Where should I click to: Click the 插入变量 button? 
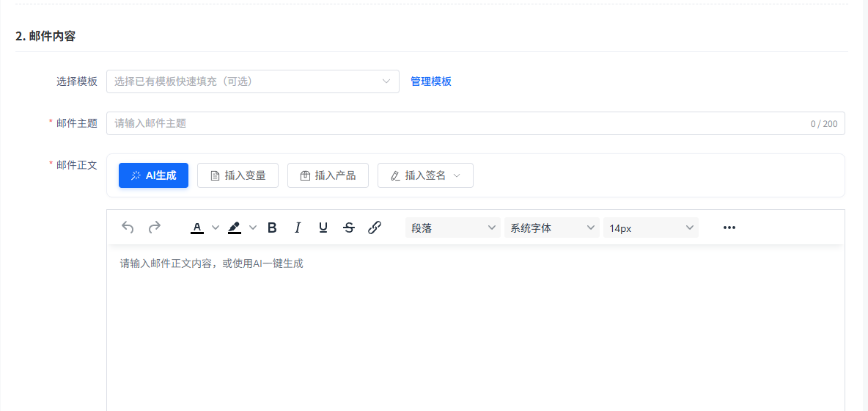pyautogui.click(x=238, y=175)
